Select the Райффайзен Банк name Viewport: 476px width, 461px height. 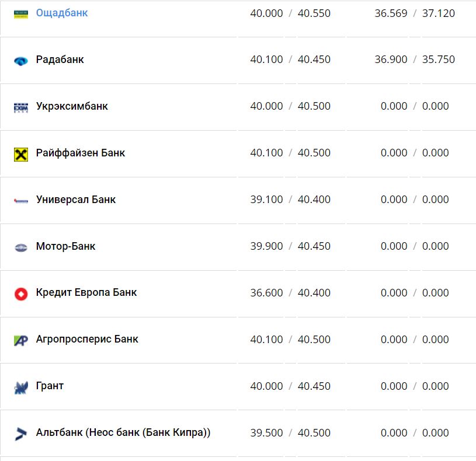pos(81,153)
